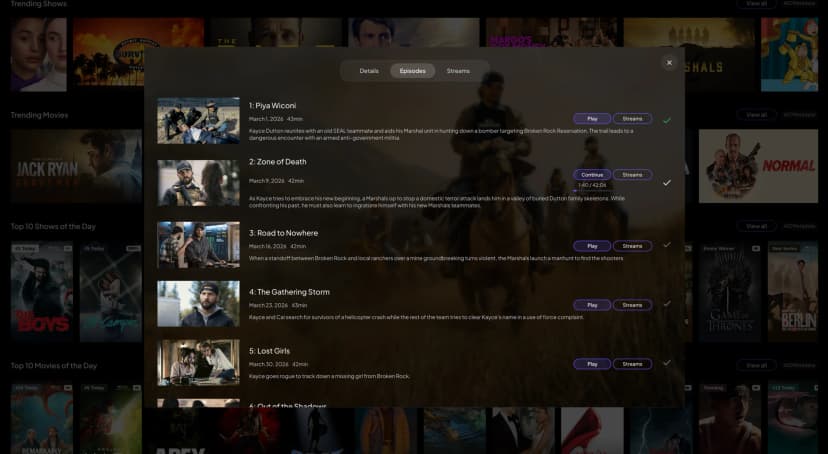Click View all for Top 10 Shows in background

(756, 226)
